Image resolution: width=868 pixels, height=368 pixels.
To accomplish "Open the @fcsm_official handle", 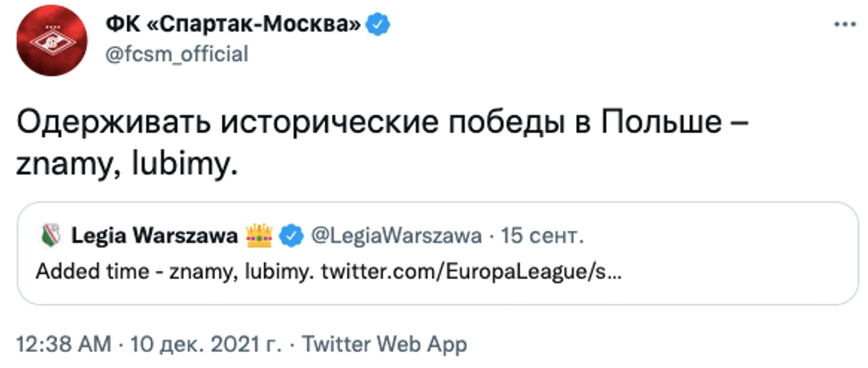I will tap(177, 54).
